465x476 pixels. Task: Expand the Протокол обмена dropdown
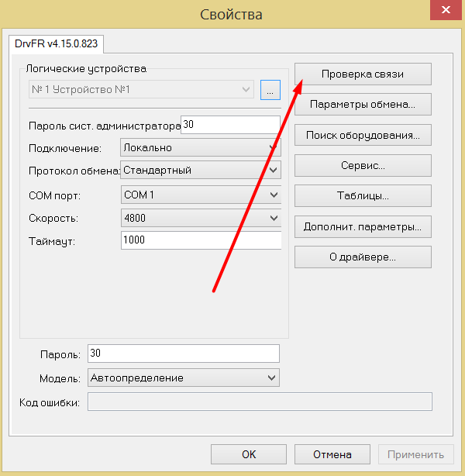click(x=201, y=170)
